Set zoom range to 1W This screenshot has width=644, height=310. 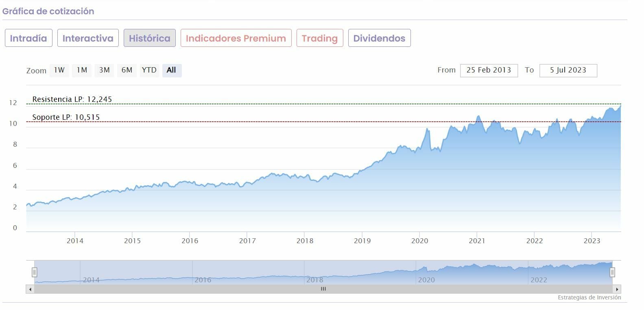tap(59, 70)
